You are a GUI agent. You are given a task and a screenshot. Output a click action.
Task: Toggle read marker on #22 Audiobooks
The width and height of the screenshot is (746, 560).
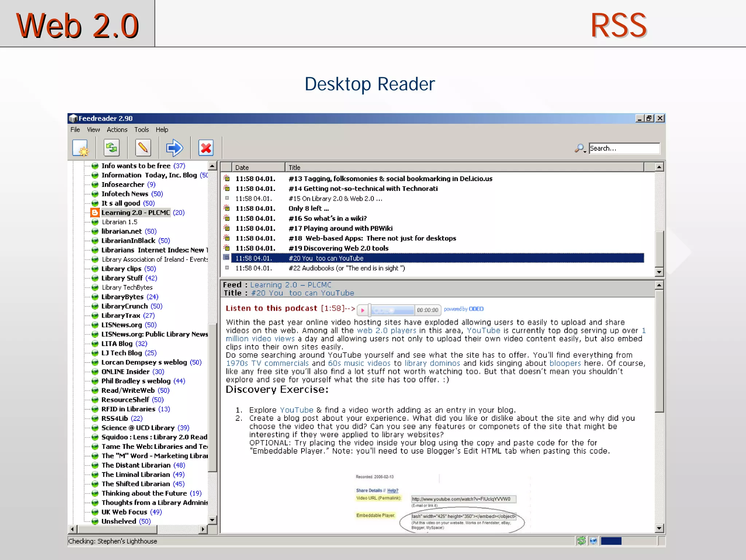[227, 268]
